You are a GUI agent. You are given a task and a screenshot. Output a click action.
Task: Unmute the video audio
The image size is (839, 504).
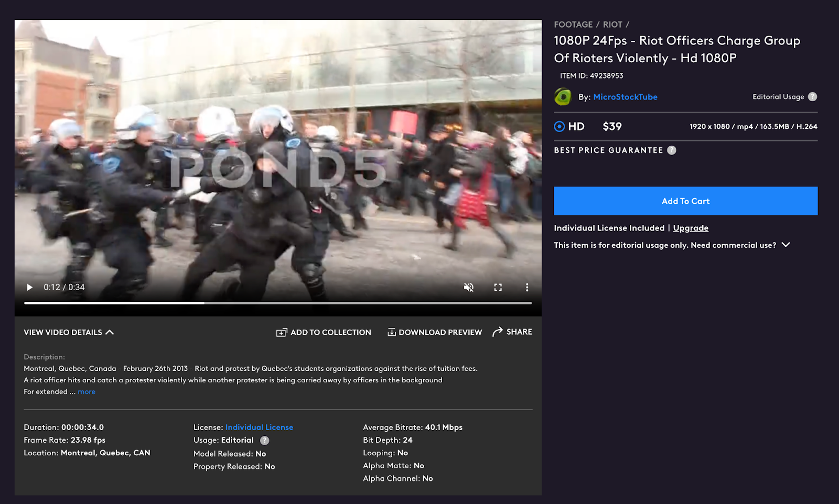point(469,287)
